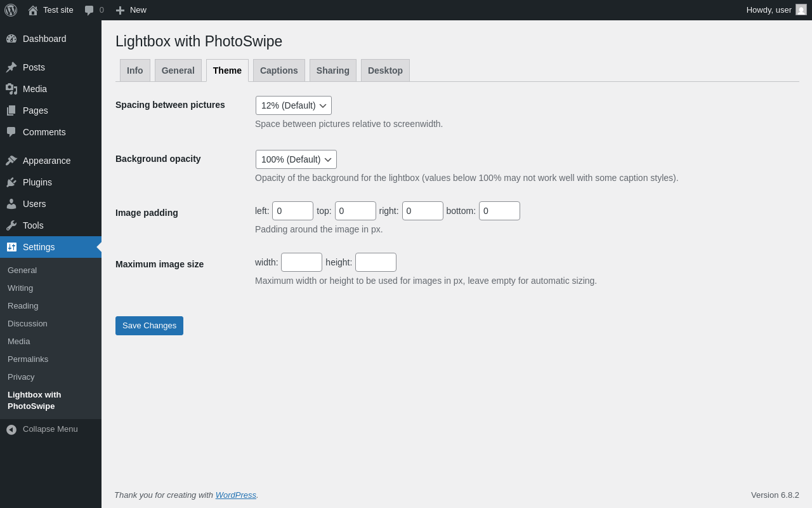Screen dimensions: 812x508
Task: Click the Settings sliders icon
Action: tap(11, 247)
